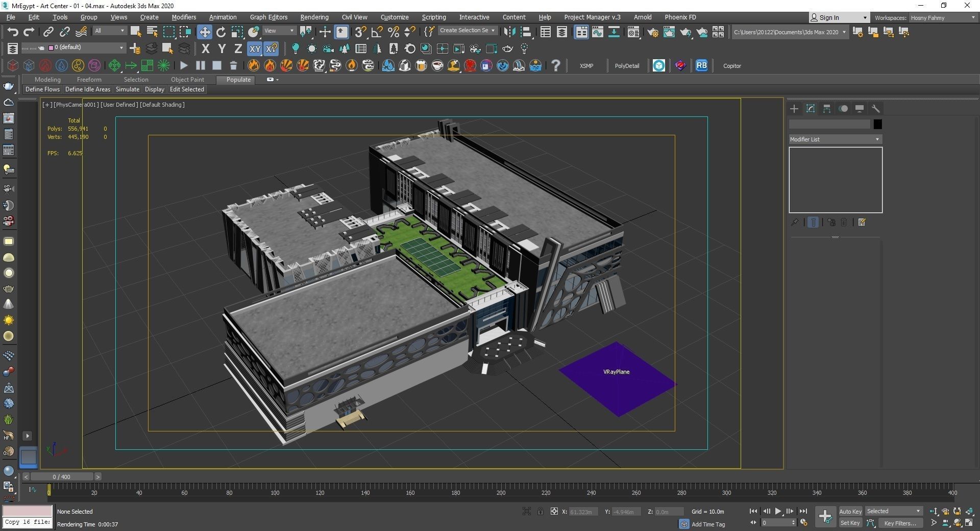
Task: Click the 0 / 400 time slider
Action: 62,476
